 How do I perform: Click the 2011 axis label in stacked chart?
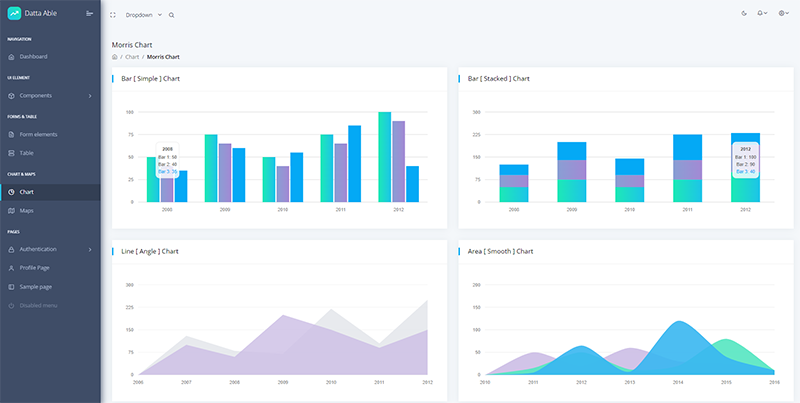(687, 210)
